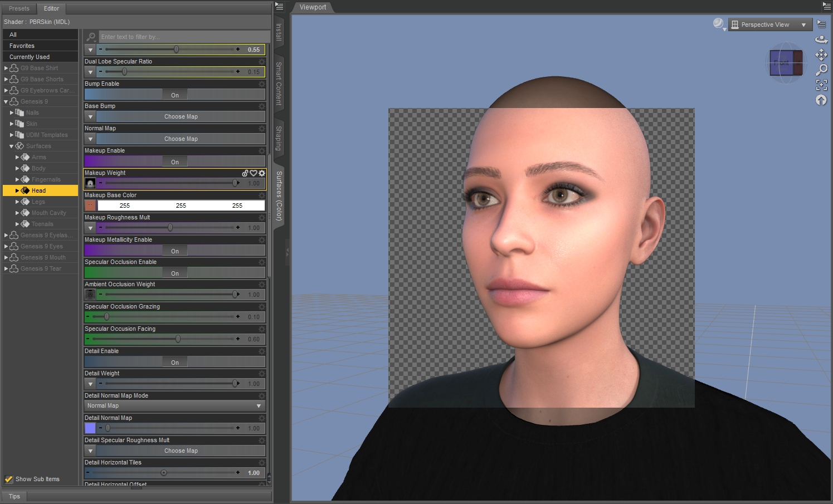The width and height of the screenshot is (833, 504).
Task: Switch to the Editor tab
Action: [51, 8]
